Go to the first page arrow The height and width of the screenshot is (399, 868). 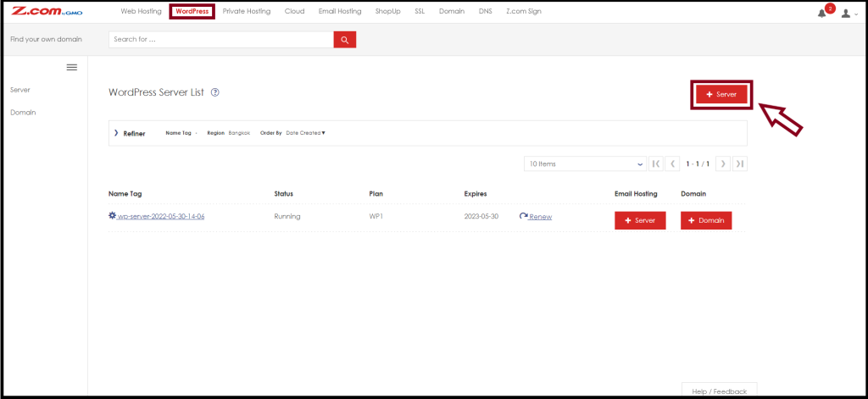click(x=655, y=163)
